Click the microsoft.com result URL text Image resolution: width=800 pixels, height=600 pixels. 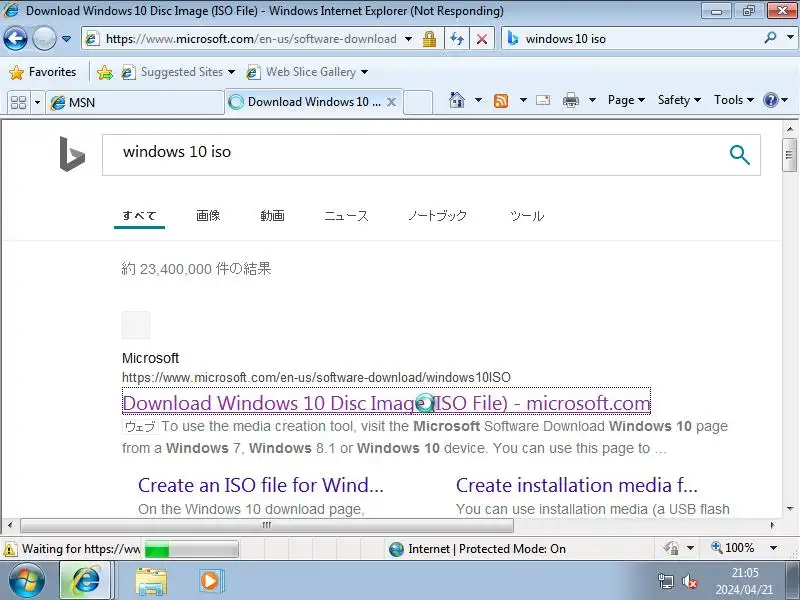coord(316,378)
